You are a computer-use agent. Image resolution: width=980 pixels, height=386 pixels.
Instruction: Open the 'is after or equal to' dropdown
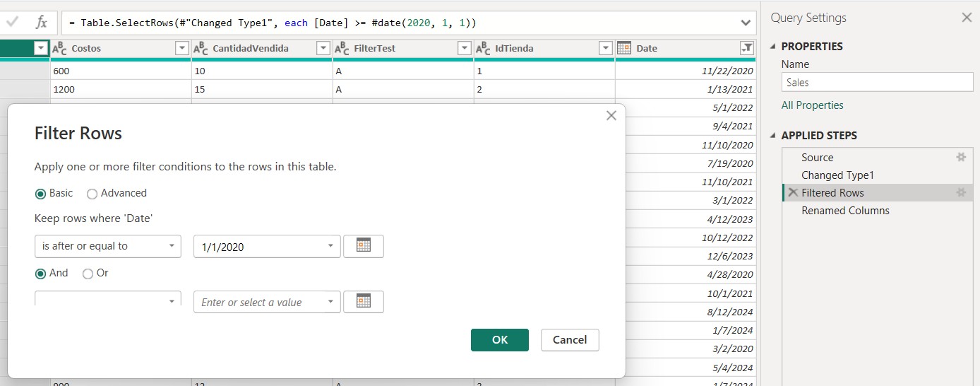tap(108, 246)
